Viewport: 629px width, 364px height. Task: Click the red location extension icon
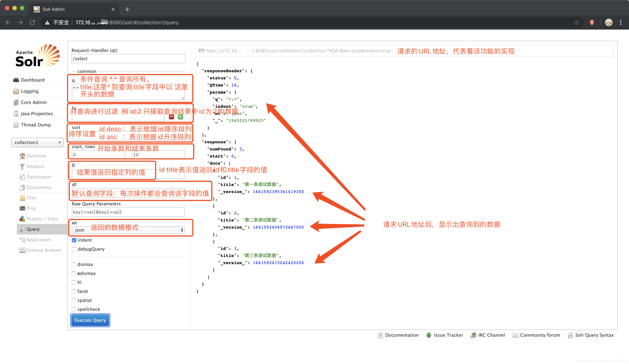coord(592,22)
